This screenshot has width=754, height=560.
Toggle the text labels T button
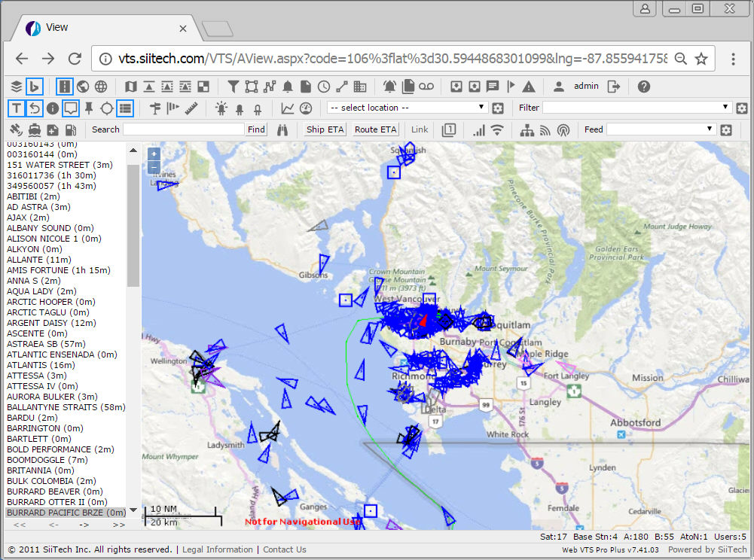(16, 108)
